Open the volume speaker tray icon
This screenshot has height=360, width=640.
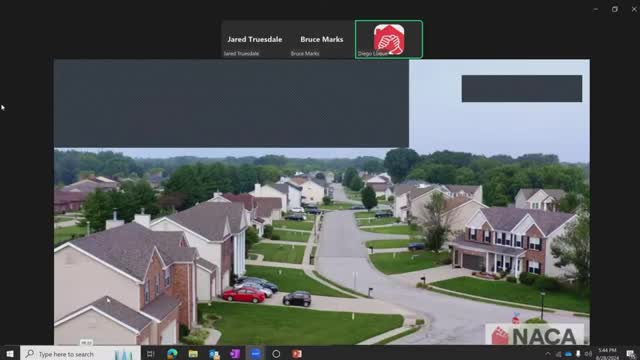point(588,354)
